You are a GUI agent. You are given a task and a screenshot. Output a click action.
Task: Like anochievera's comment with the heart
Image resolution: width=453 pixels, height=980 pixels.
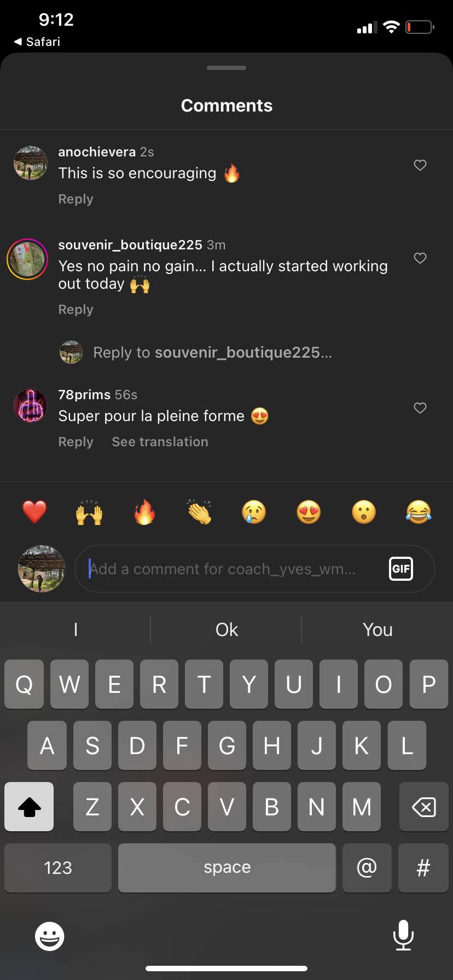(420, 165)
